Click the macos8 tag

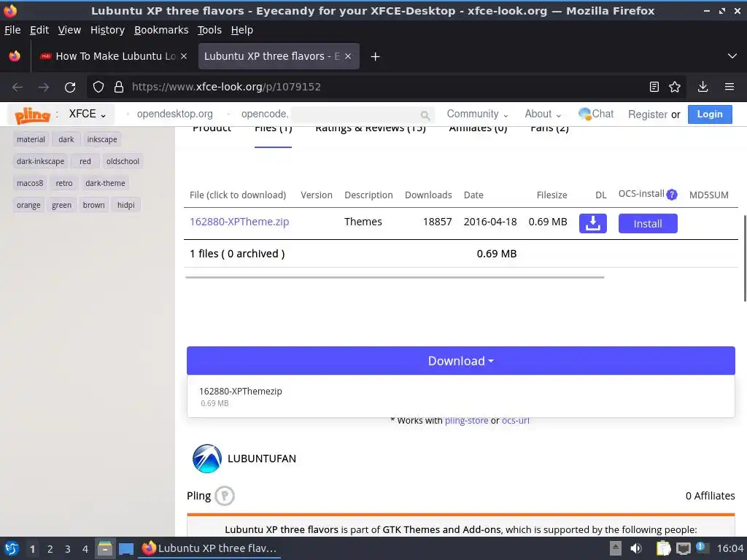[30, 183]
